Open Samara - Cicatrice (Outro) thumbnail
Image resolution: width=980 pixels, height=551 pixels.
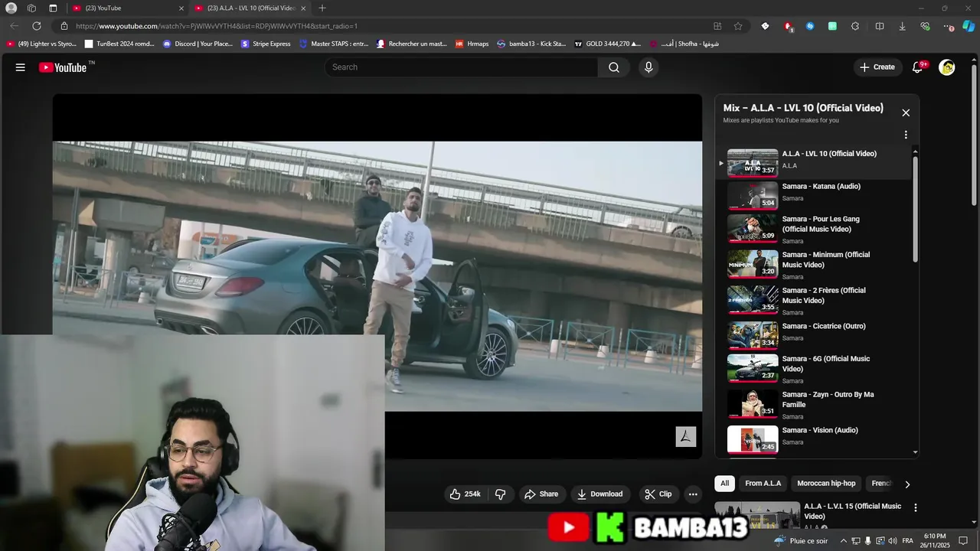(753, 335)
